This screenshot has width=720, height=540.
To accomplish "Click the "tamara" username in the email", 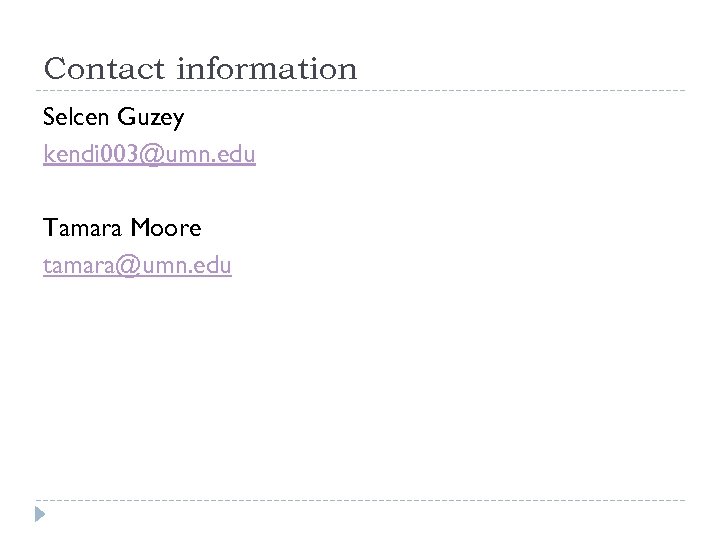I will point(73,265).
